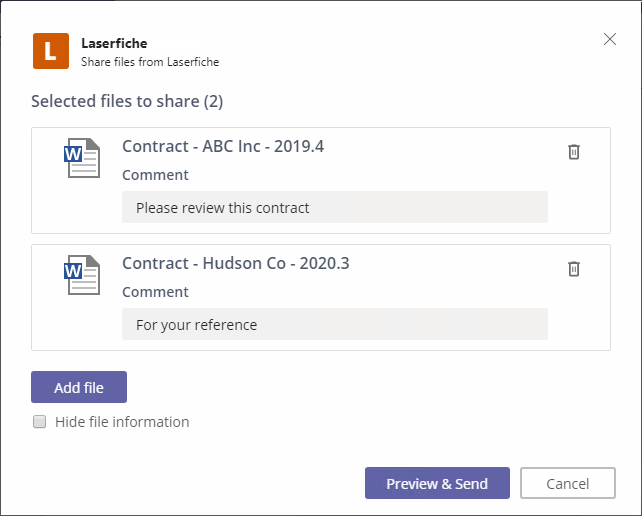Click the 'Share files from Laserfiche' subtitle

(150, 62)
